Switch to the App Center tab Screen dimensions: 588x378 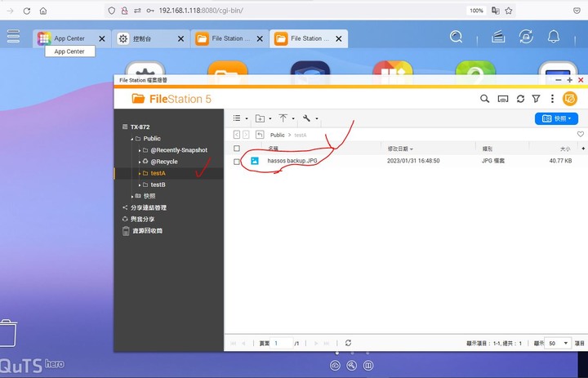click(71, 38)
